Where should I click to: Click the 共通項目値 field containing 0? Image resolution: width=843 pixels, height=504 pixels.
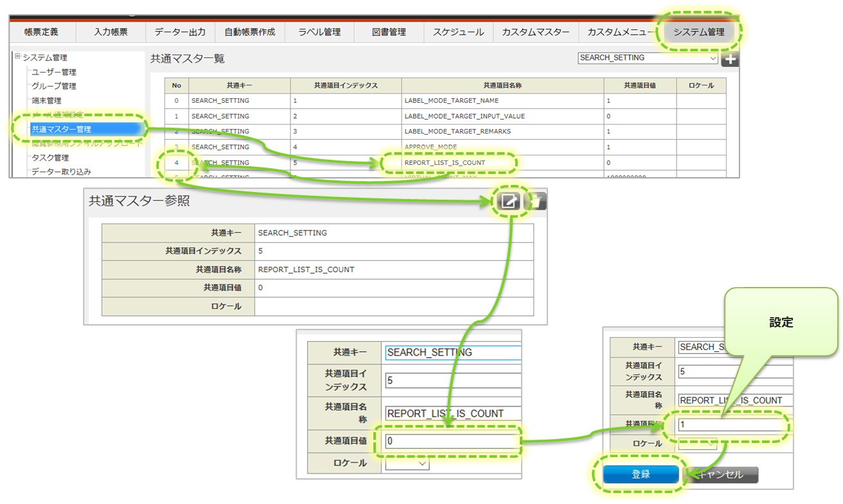click(450, 442)
